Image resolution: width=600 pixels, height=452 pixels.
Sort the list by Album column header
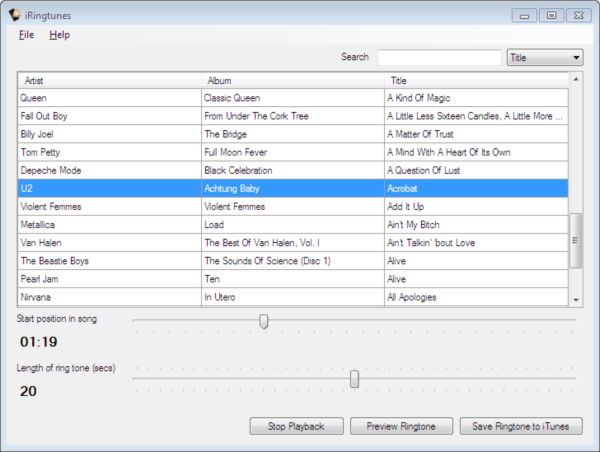point(292,80)
